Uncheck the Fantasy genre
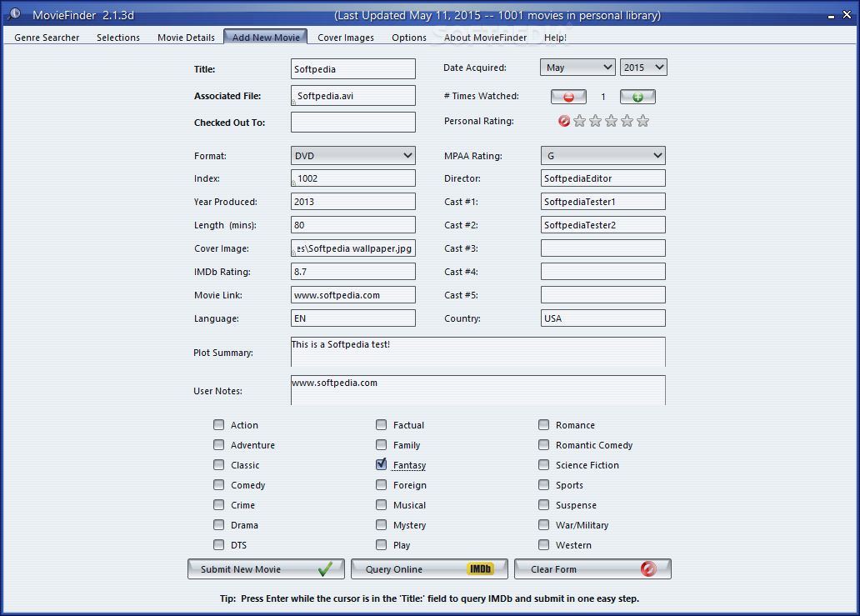 (381, 464)
